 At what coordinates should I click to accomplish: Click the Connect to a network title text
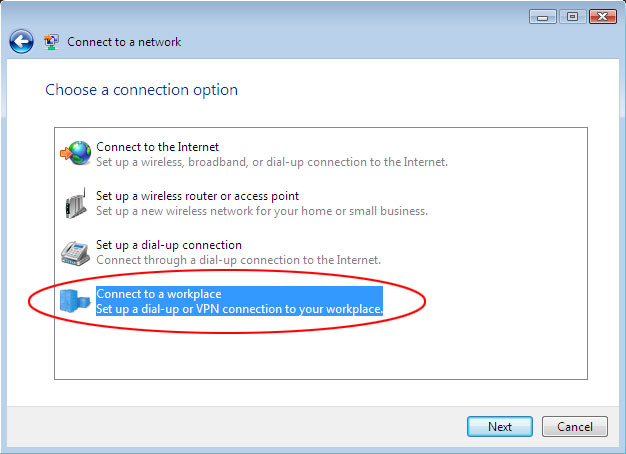point(124,42)
